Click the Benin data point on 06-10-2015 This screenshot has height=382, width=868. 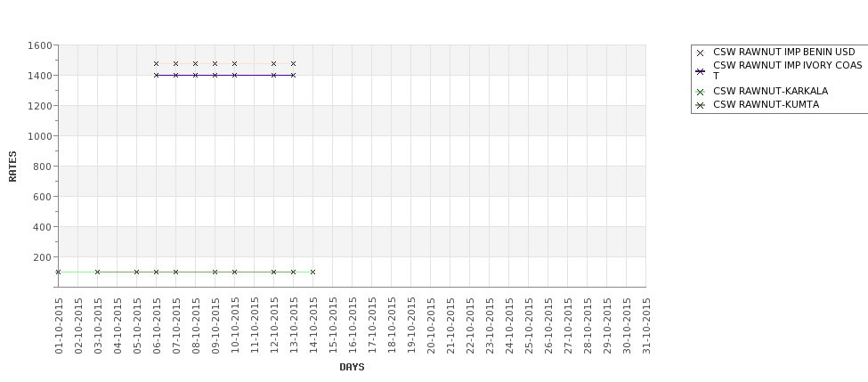pos(156,64)
